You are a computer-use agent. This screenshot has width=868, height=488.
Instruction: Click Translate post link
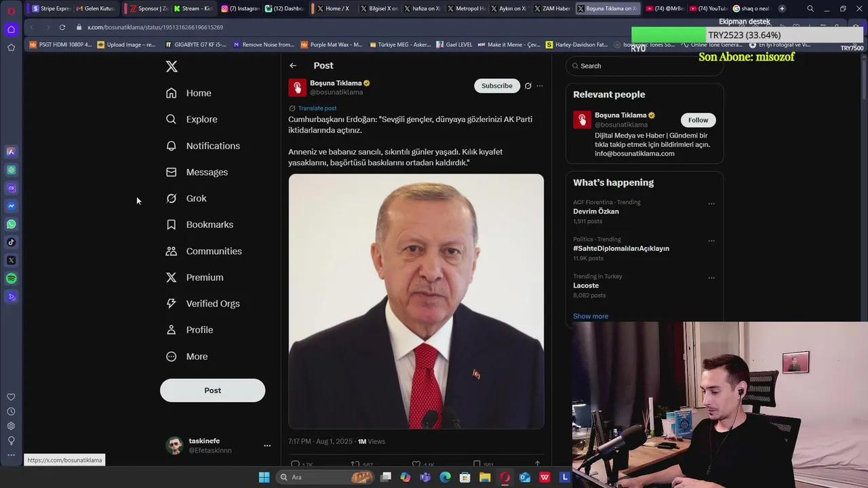click(317, 108)
